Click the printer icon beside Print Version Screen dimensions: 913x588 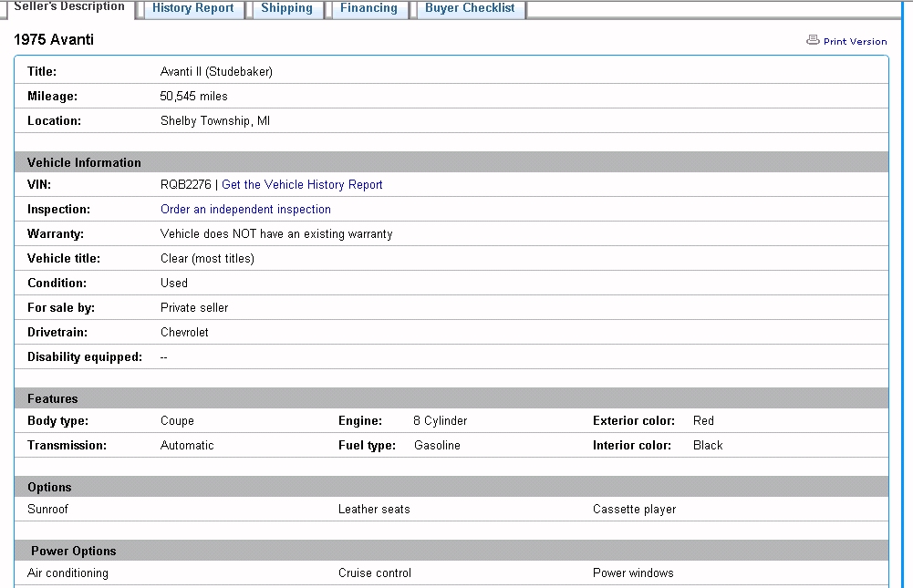(x=813, y=40)
